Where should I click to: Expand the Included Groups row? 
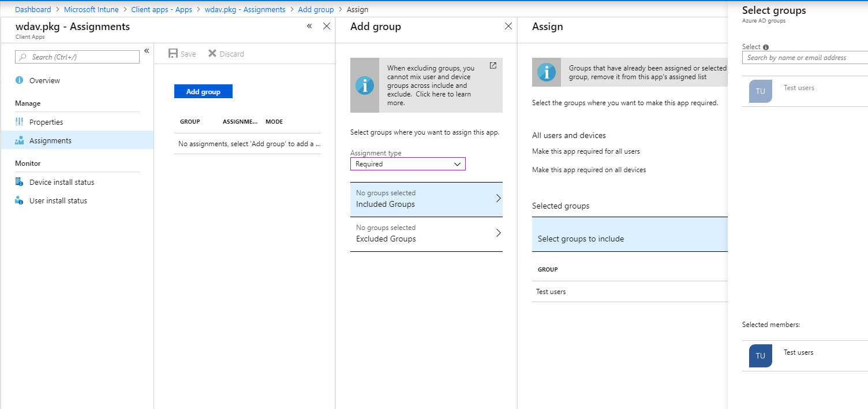(x=426, y=199)
